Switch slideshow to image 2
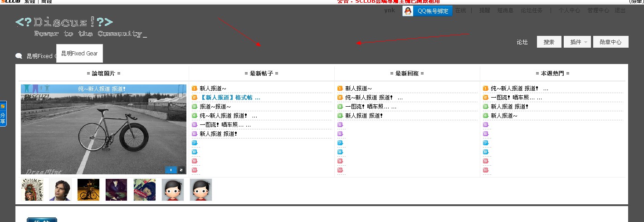Screen dimensions: 644x222 181,170
